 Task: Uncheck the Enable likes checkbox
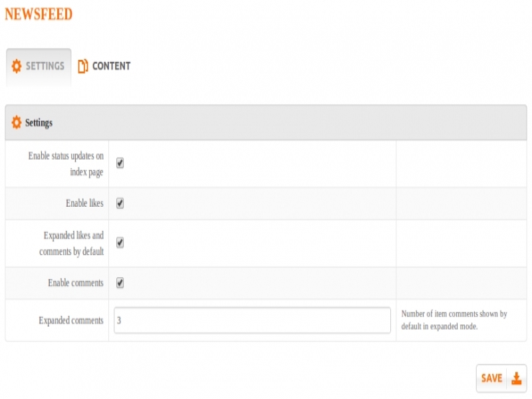tap(120, 203)
